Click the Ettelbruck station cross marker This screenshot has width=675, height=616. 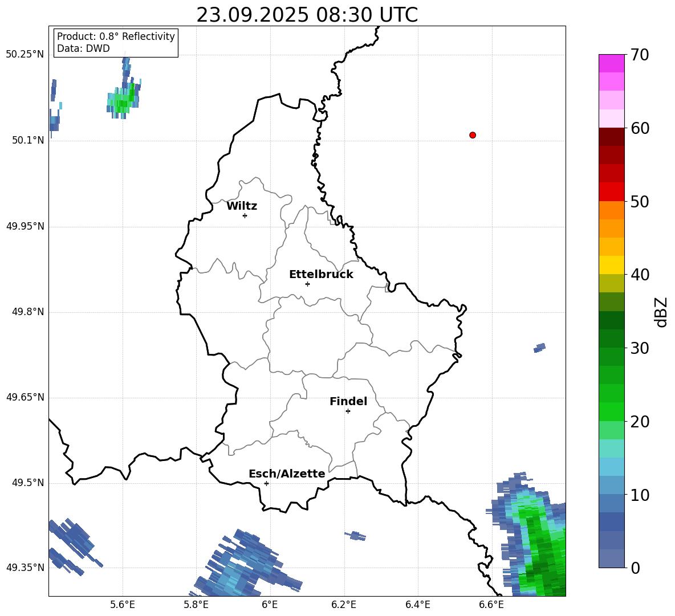(307, 284)
